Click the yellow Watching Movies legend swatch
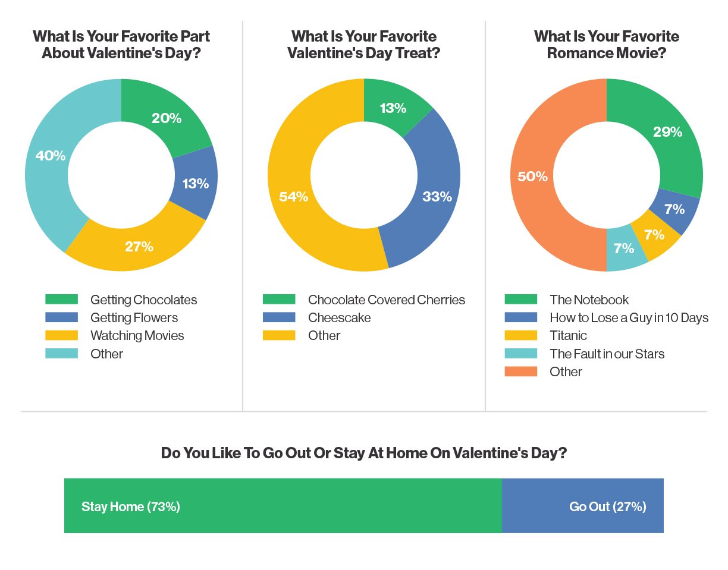This screenshot has width=728, height=570. point(61,335)
